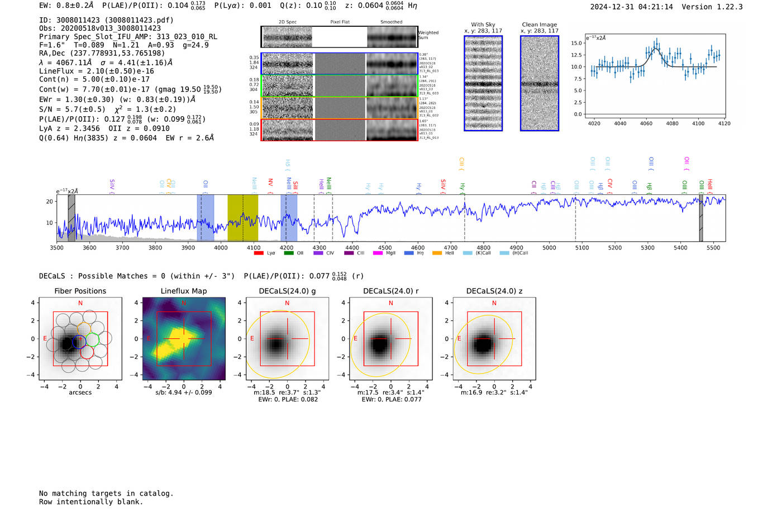Image resolution: width=782 pixels, height=532 pixels.
Task: Click the Smoothed column header
Action: pos(392,22)
